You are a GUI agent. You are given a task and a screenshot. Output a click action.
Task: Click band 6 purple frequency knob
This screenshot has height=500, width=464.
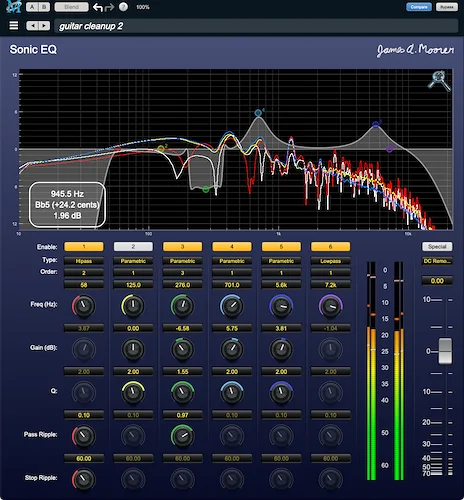click(x=330, y=306)
